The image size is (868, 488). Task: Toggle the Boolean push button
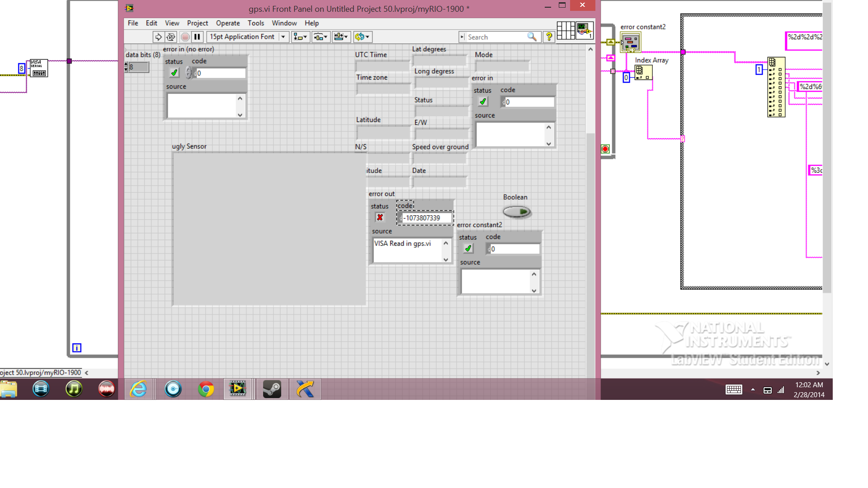pyautogui.click(x=517, y=211)
